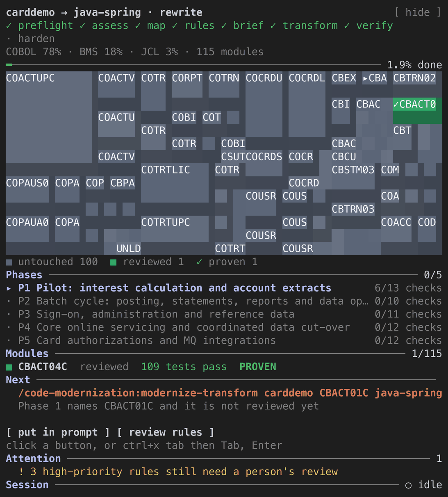Viewport: 448px width, 497px height.
Task: Click the [ hide ] button
Action: 418,12
